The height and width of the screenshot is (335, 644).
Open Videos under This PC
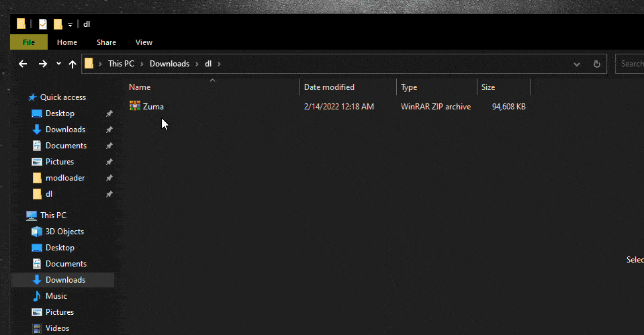(57, 328)
